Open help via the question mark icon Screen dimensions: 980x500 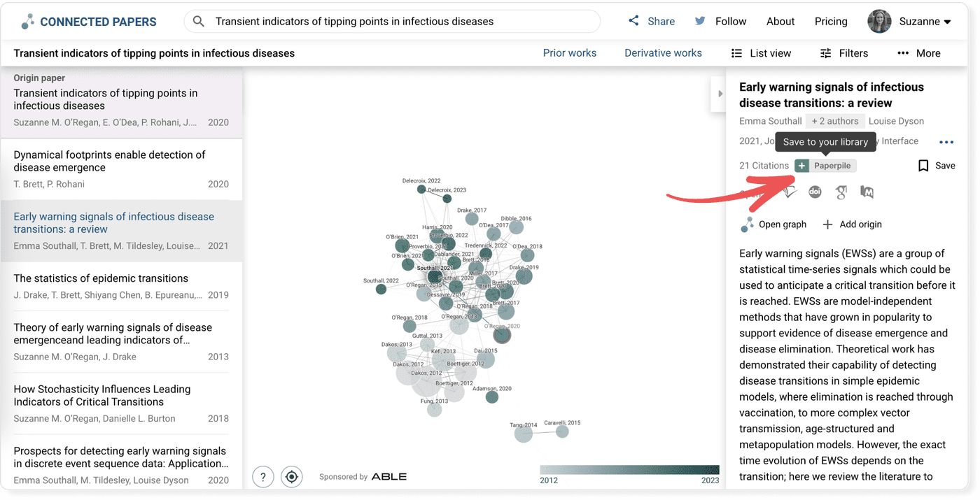262,476
